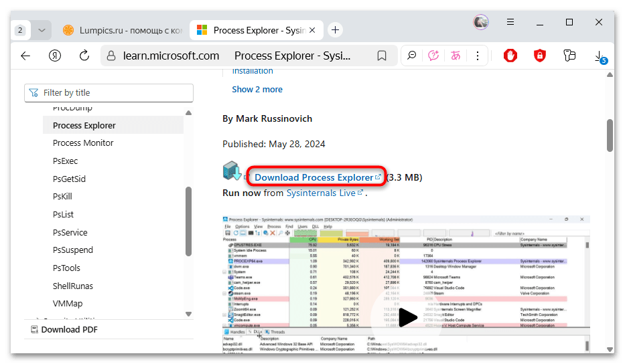625x364 pixels.
Task: Open ShellRunas in the sidebar list
Action: [x=73, y=286]
